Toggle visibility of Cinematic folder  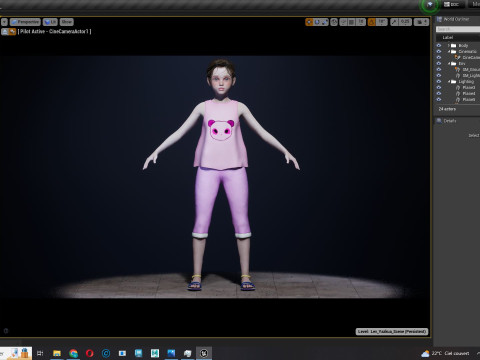pos(439,51)
